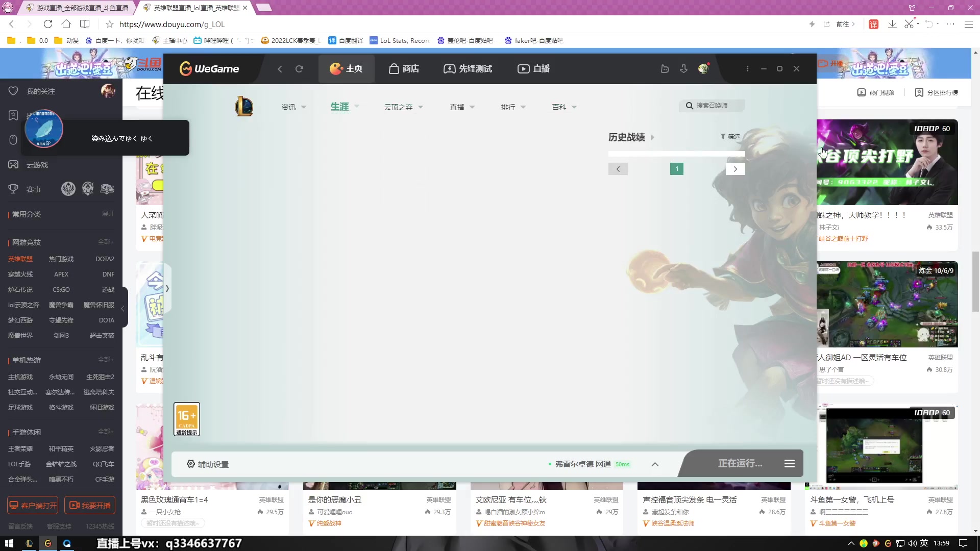Click the translate icon in the browser toolbar
The height and width of the screenshot is (551, 980).
coord(873,24)
